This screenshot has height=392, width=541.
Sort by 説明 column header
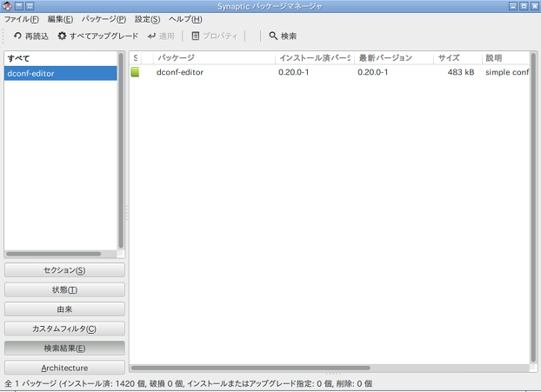tap(505, 58)
